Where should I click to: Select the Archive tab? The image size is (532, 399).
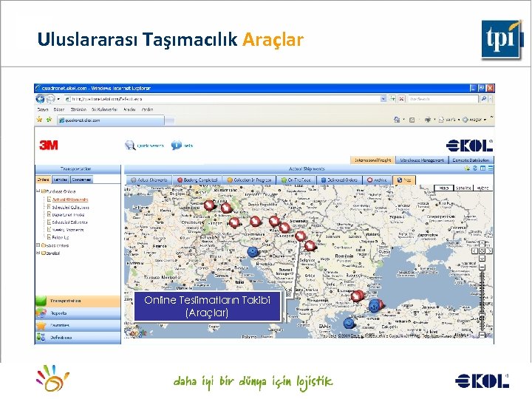pyautogui.click(x=377, y=180)
